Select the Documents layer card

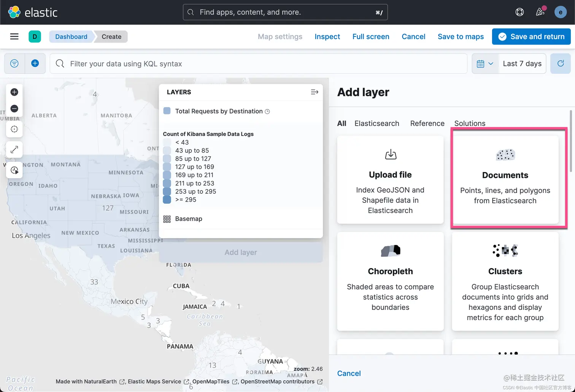pyautogui.click(x=505, y=179)
